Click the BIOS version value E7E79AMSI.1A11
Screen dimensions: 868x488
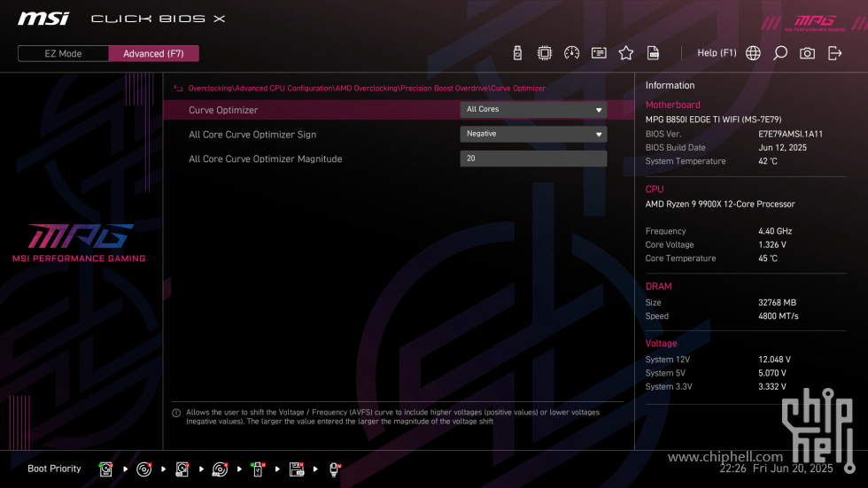pos(790,134)
